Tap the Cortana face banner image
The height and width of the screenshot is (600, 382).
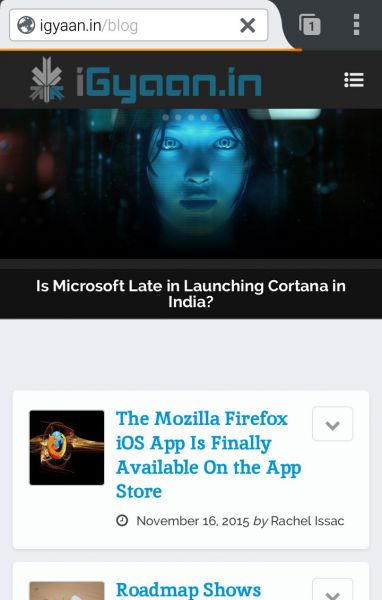(x=191, y=184)
